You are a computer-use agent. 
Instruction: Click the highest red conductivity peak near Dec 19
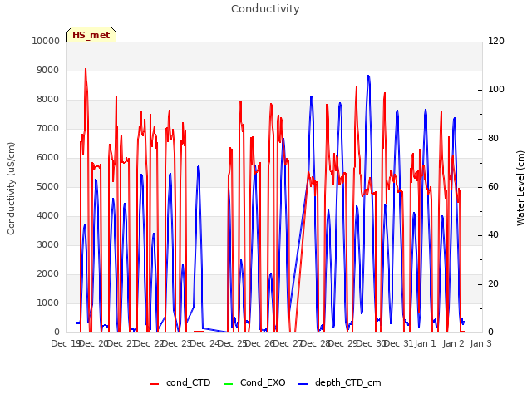coord(86,69)
